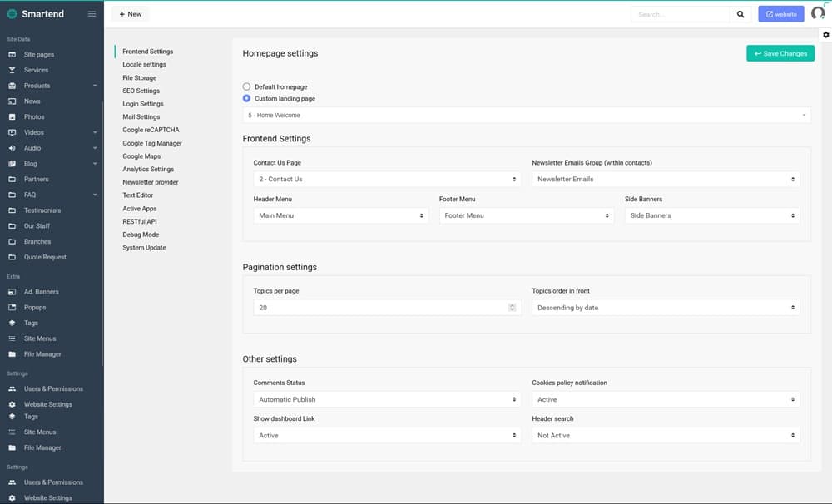Click the News sidebar icon
The image size is (832, 504).
point(12,101)
